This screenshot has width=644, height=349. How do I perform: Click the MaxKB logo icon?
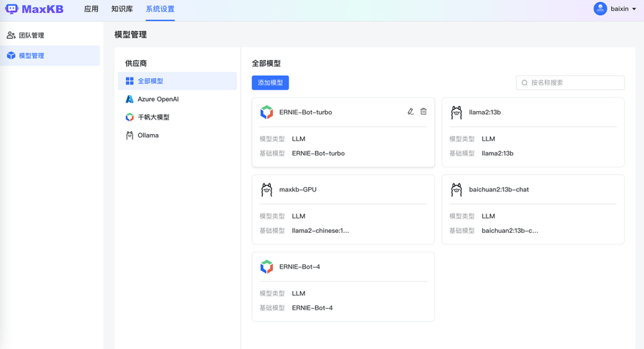[11, 9]
